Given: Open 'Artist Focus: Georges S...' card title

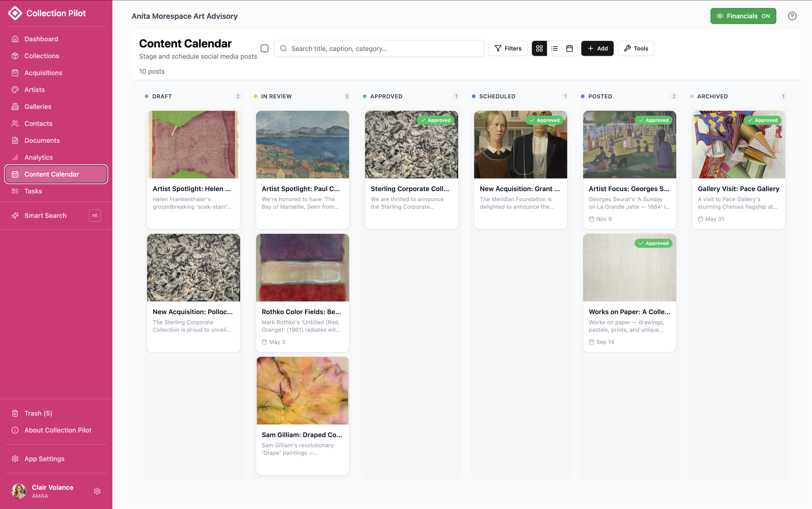Looking at the screenshot, I should click(x=629, y=189).
